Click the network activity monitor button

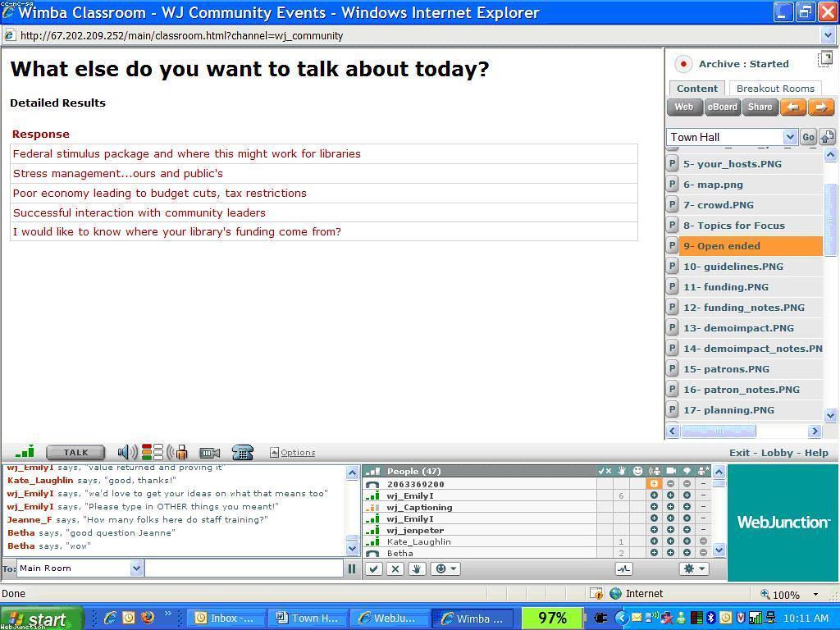(623, 568)
